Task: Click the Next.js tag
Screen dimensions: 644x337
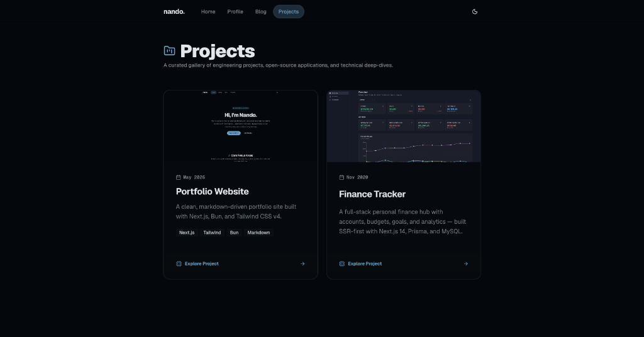Action: point(187,233)
